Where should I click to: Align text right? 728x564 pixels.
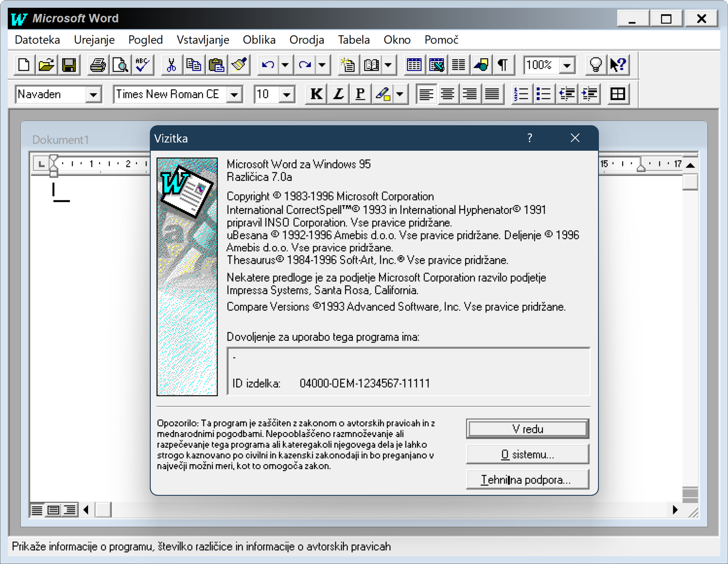[470, 94]
